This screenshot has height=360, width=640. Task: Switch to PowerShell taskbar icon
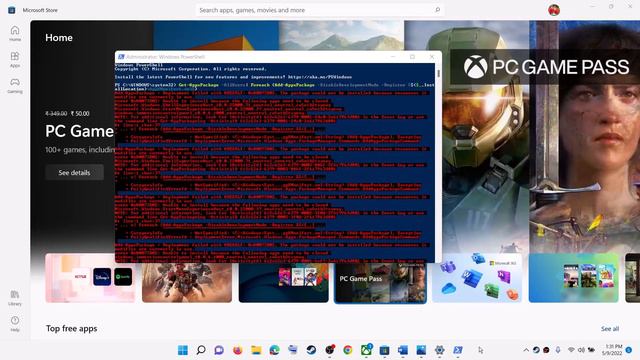click(x=458, y=350)
